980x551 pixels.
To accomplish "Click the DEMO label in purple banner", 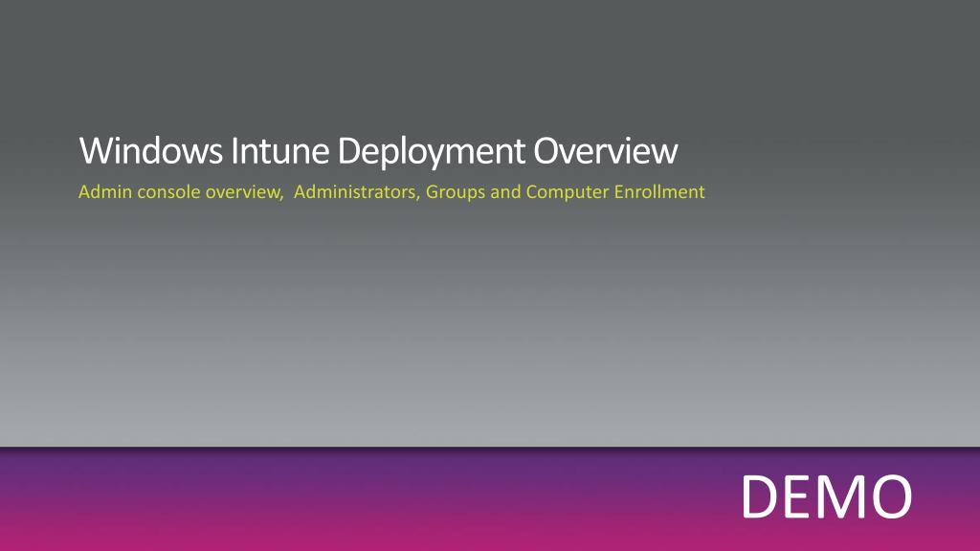I will click(826, 496).
